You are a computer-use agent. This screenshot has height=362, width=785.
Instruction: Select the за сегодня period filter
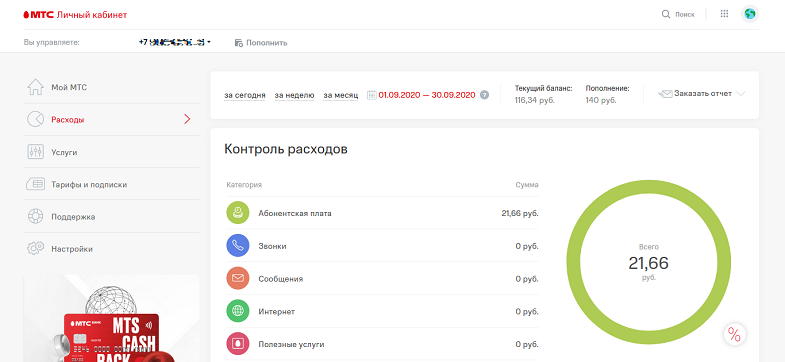pyautogui.click(x=244, y=95)
